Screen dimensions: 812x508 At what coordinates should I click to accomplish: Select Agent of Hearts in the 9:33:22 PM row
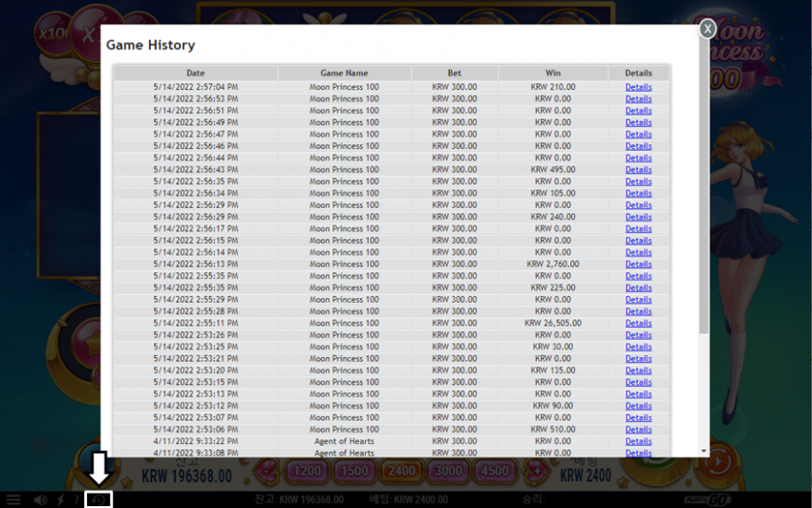(344, 441)
